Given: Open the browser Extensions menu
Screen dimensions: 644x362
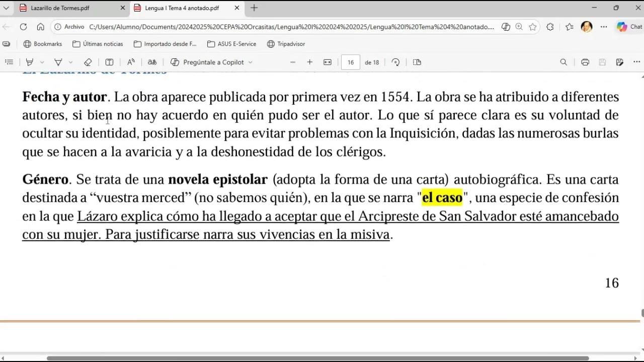Looking at the screenshot, I should [x=550, y=27].
